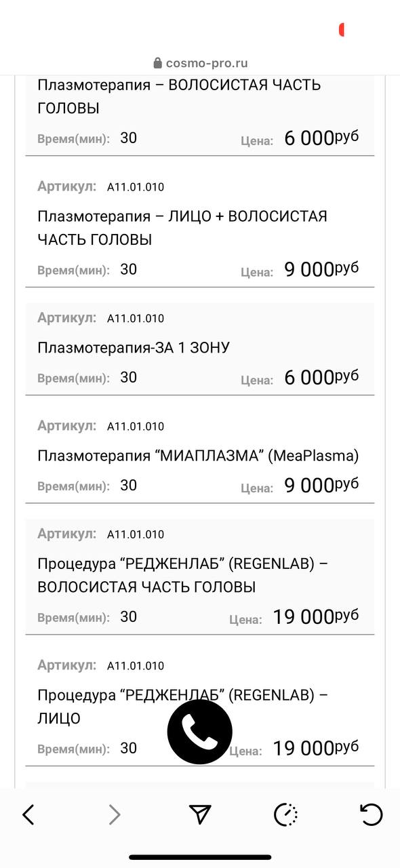Image resolution: width=400 pixels, height=868 pixels.
Task: Open Плазмотерапия "МИАПЛАЗМА" (MeaPlasma) item
Action: click(x=198, y=456)
